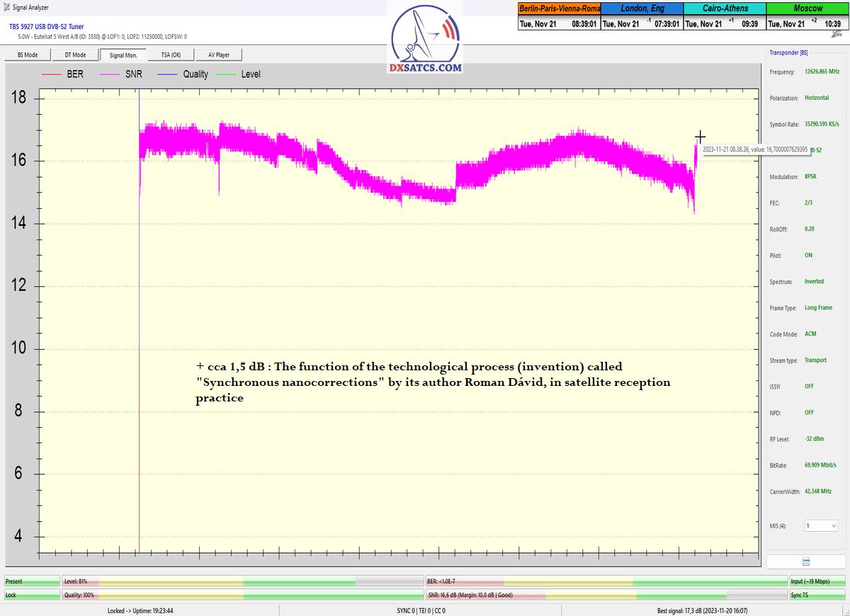The width and height of the screenshot is (850, 616).
Task: Click the Signal Analyzer app icon in title bar
Action: pos(6,8)
